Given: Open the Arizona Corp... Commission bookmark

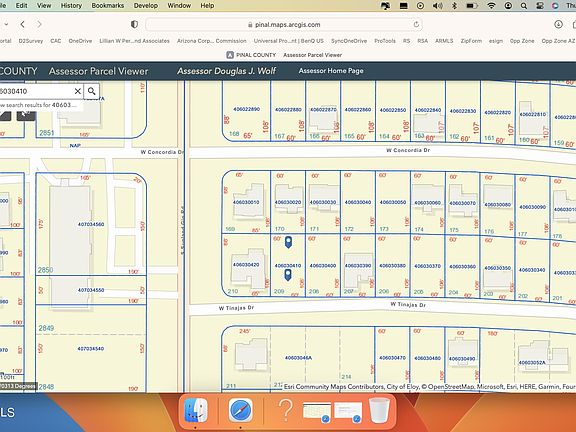Looking at the screenshot, I should point(212,41).
